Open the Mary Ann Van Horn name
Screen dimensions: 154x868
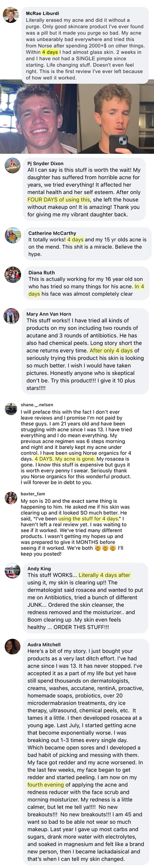click(49, 314)
